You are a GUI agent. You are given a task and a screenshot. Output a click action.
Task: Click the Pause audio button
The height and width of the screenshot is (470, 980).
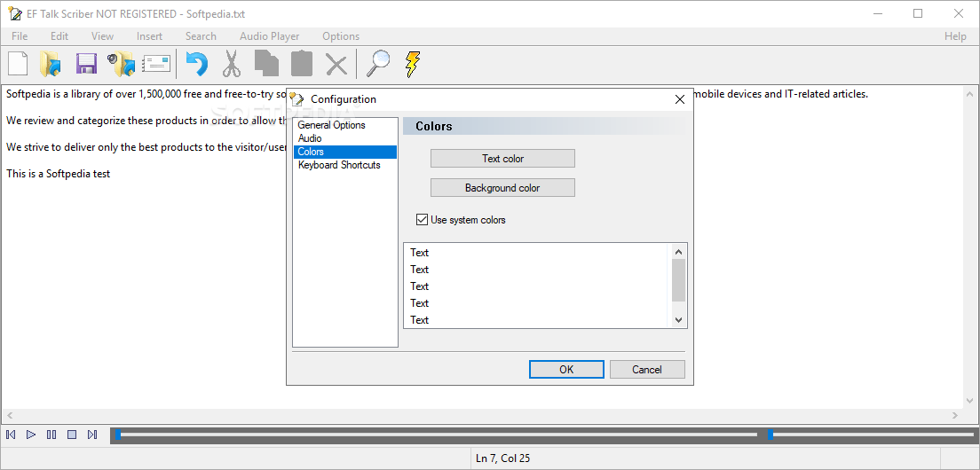(x=51, y=435)
